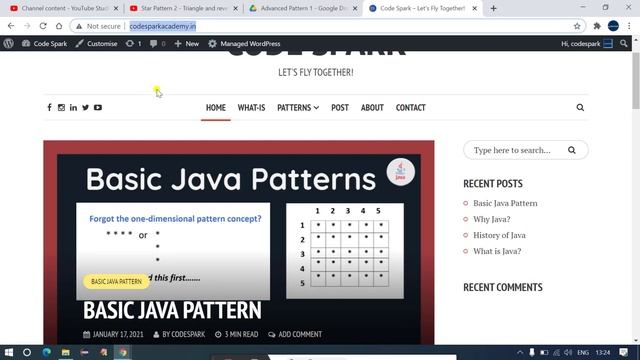
Task: Open the New content admin menu
Action: point(187,43)
